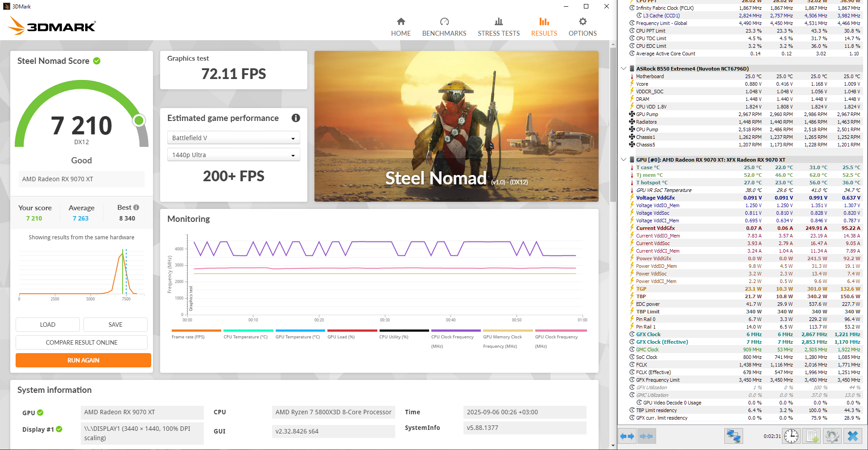868x450 pixels.
Task: Select the Benchmarks tab label
Action: pos(444,33)
